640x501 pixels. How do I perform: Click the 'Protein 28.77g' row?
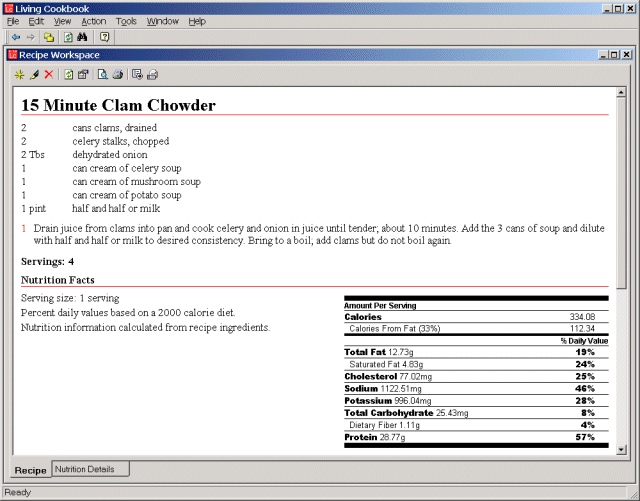[x=476, y=437]
